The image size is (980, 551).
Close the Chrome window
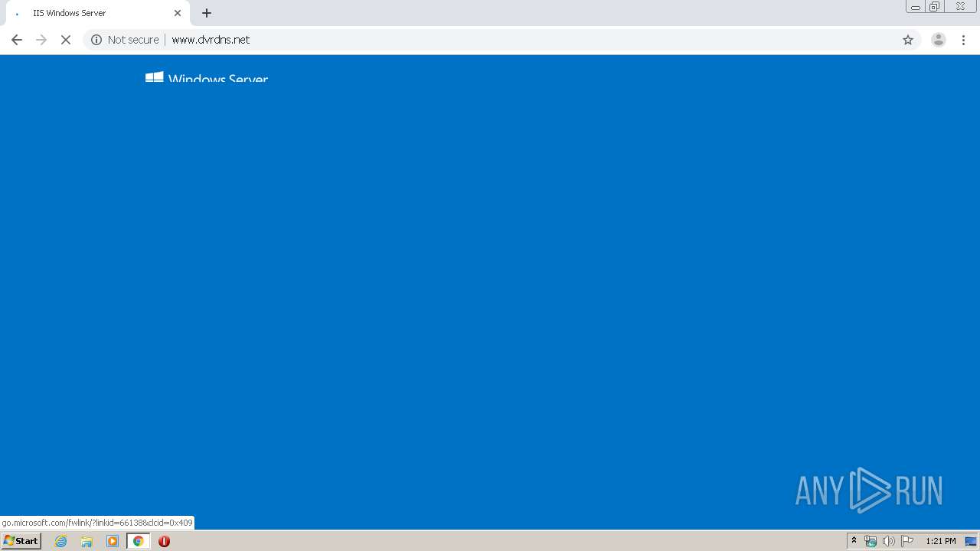coord(960,7)
